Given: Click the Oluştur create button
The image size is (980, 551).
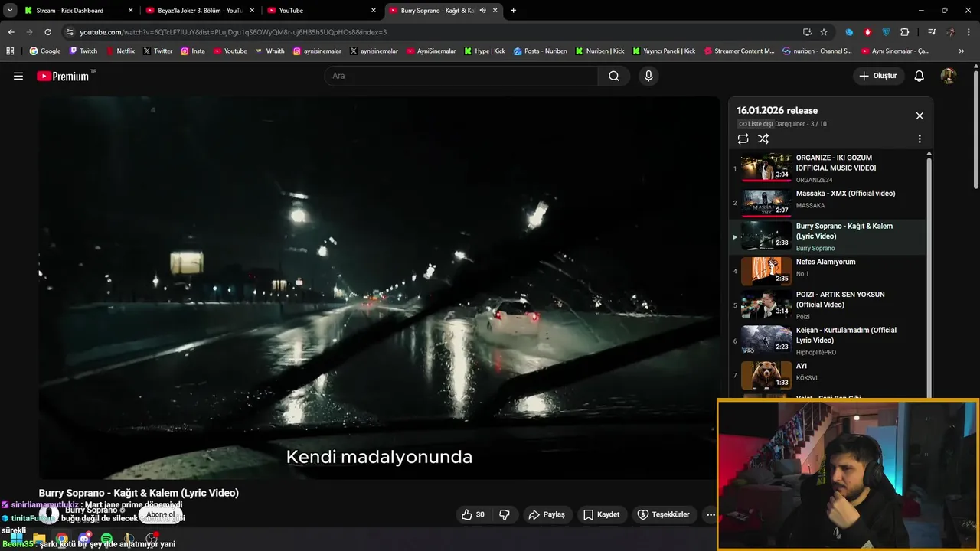Looking at the screenshot, I should pyautogui.click(x=879, y=76).
